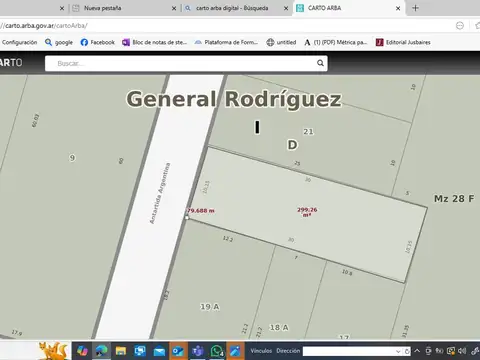
Task: Open the remote desktop taskbar icon
Action: click(x=140, y=351)
